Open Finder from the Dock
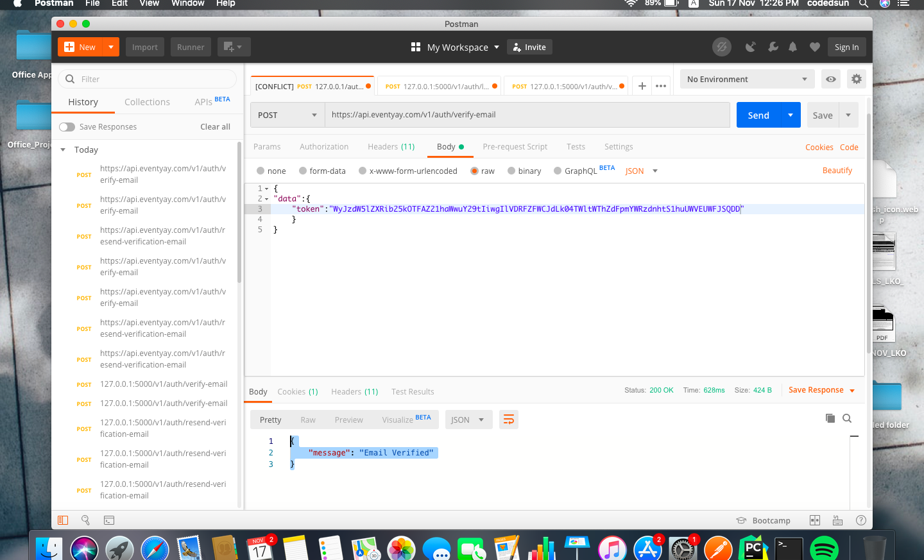Viewport: 924px width, 560px height. click(x=49, y=549)
